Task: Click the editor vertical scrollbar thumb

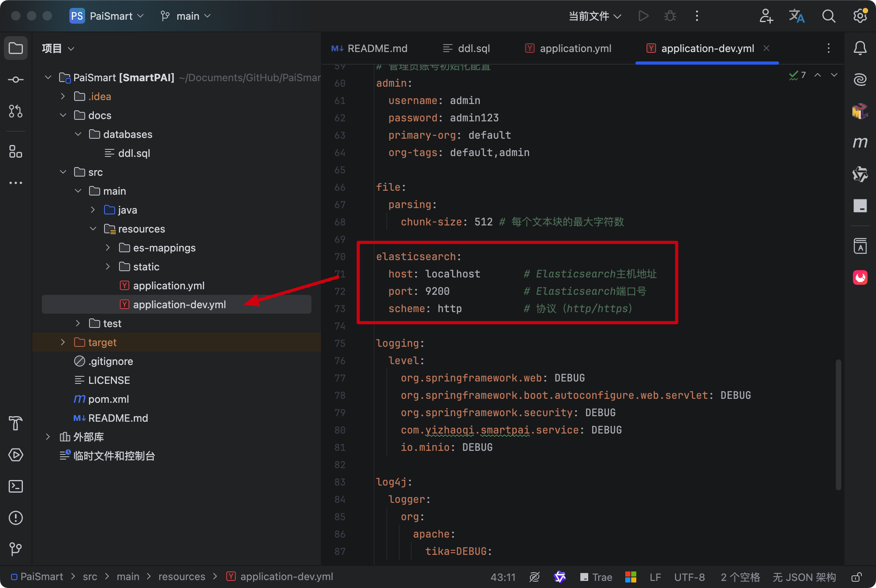Action: (x=838, y=424)
